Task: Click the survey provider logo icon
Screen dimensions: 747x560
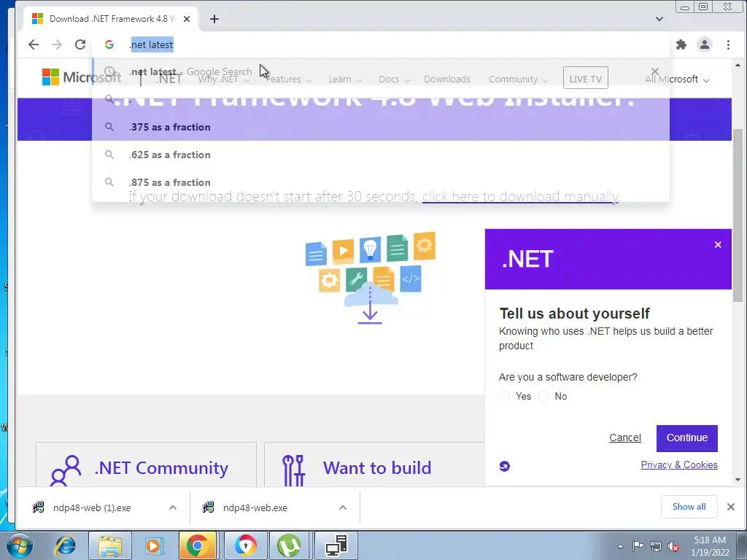Action: coord(505,466)
